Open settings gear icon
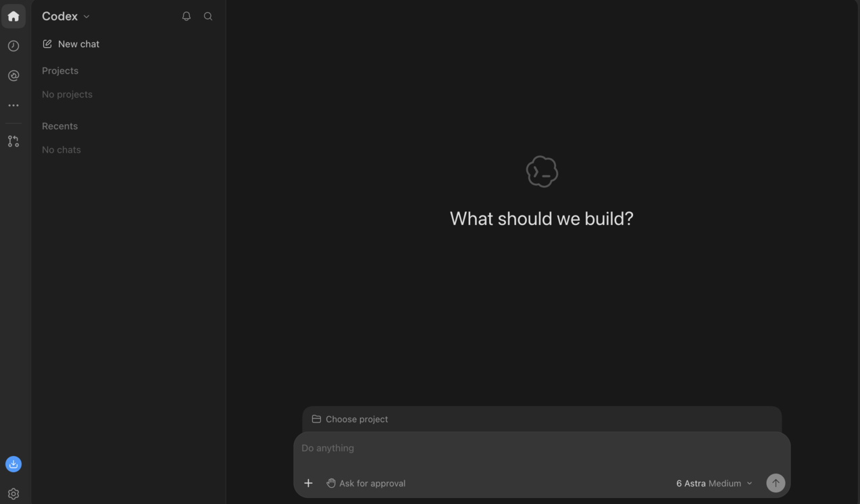860x504 pixels. click(x=14, y=494)
